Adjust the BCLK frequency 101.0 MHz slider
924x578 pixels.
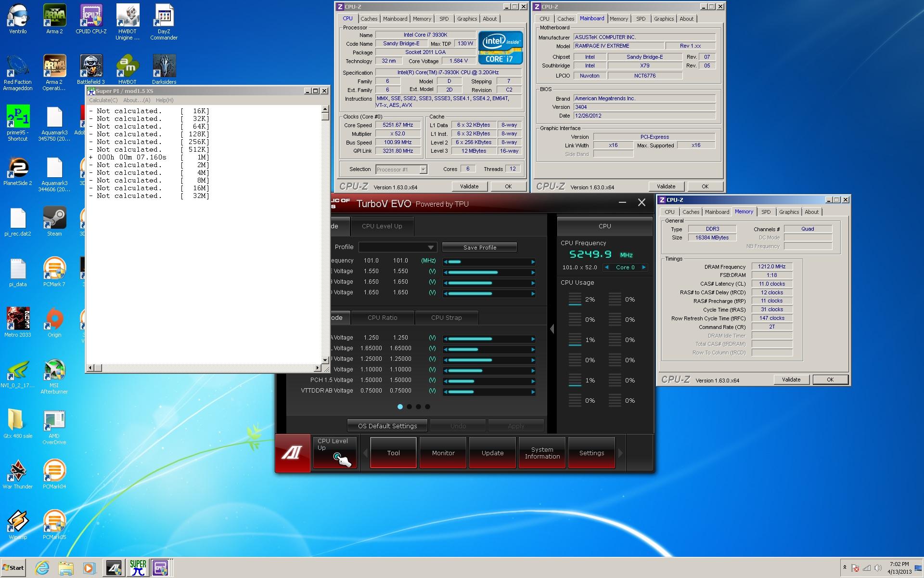489,262
